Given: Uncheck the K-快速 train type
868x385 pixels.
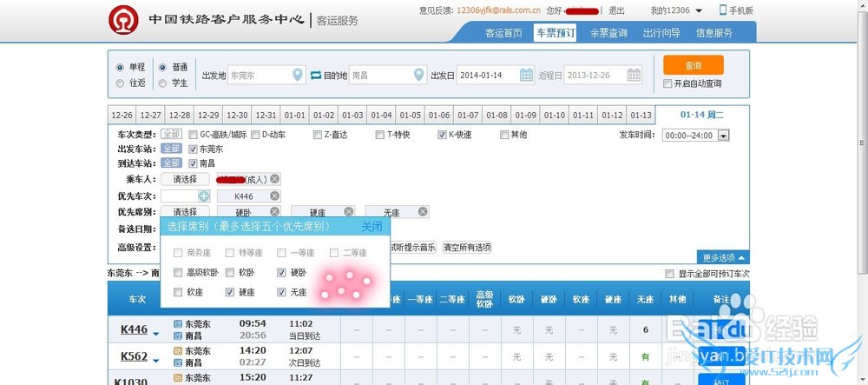Looking at the screenshot, I should (x=442, y=135).
